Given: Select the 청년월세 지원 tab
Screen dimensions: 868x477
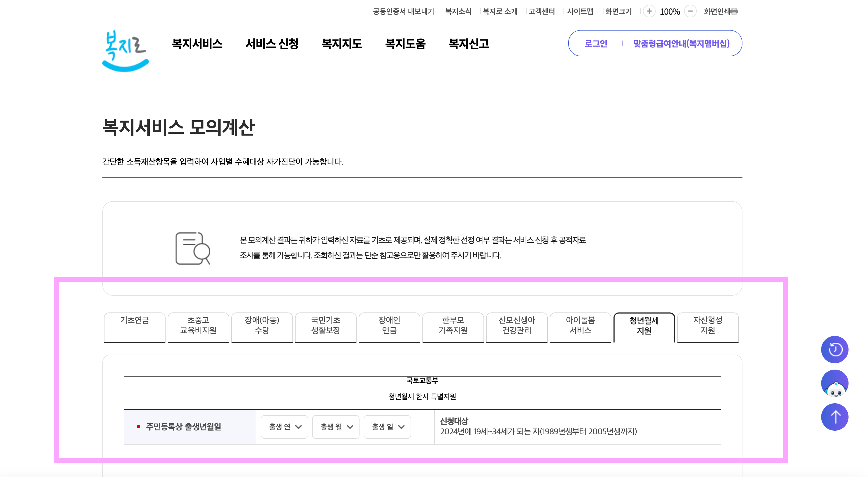Looking at the screenshot, I should (644, 327).
